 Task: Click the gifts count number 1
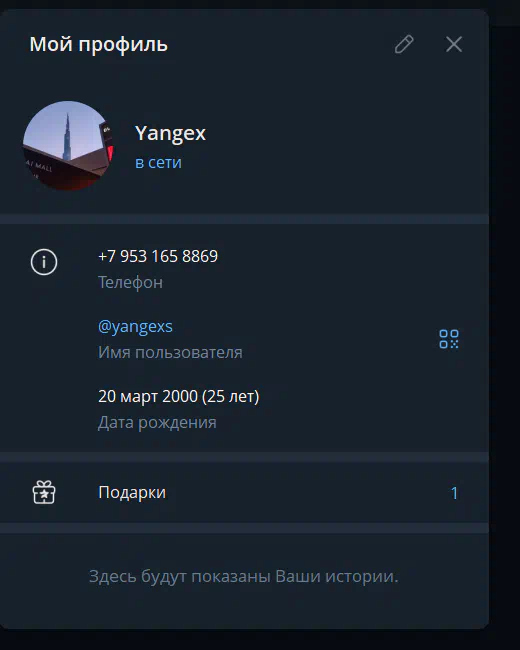(454, 493)
